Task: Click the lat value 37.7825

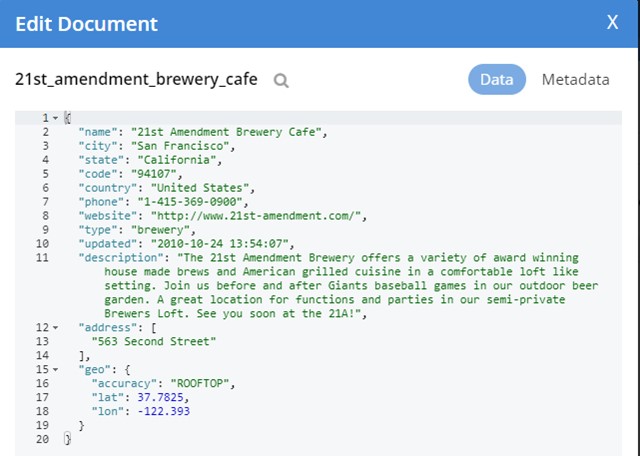Action: [160, 397]
